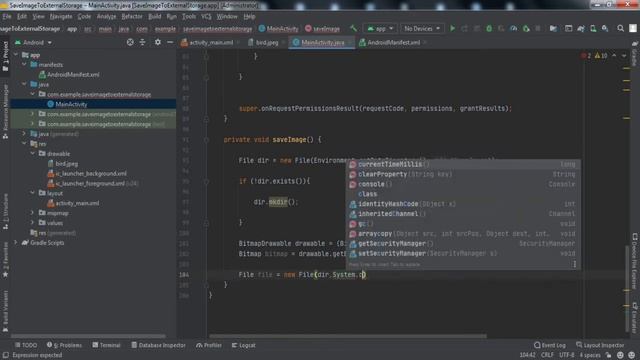640x360 pixels.
Task: Open the Emulator side panel
Action: coord(635,318)
